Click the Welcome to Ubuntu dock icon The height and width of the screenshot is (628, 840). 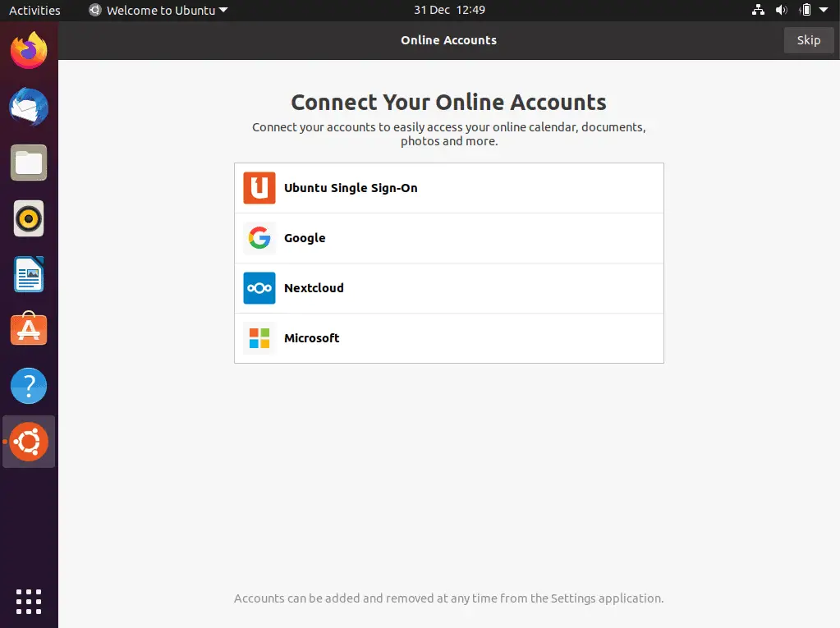coord(29,442)
